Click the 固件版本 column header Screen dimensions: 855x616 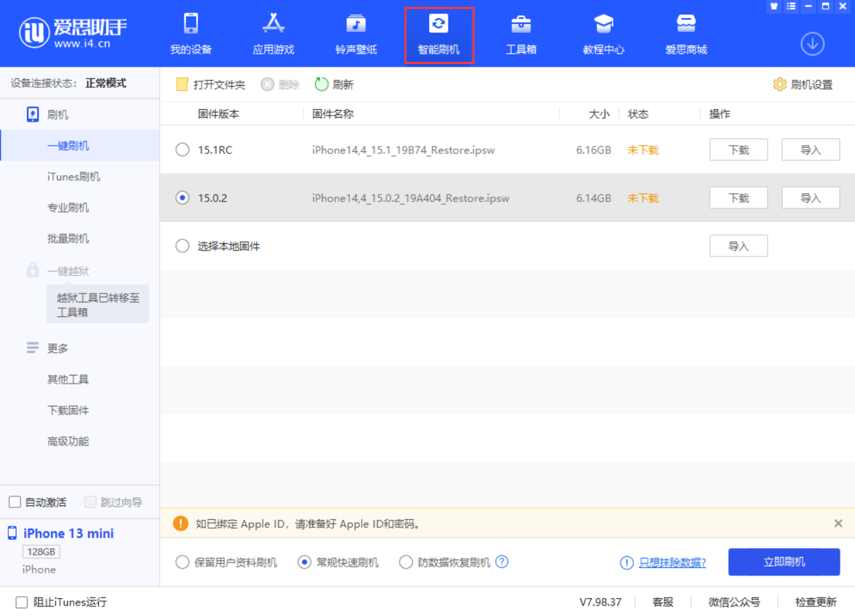click(x=219, y=114)
